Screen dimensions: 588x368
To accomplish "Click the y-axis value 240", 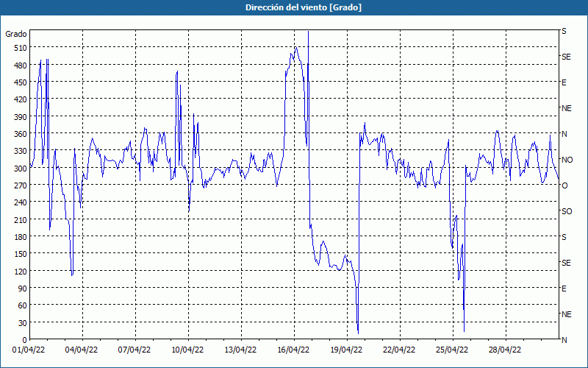I will (21, 203).
